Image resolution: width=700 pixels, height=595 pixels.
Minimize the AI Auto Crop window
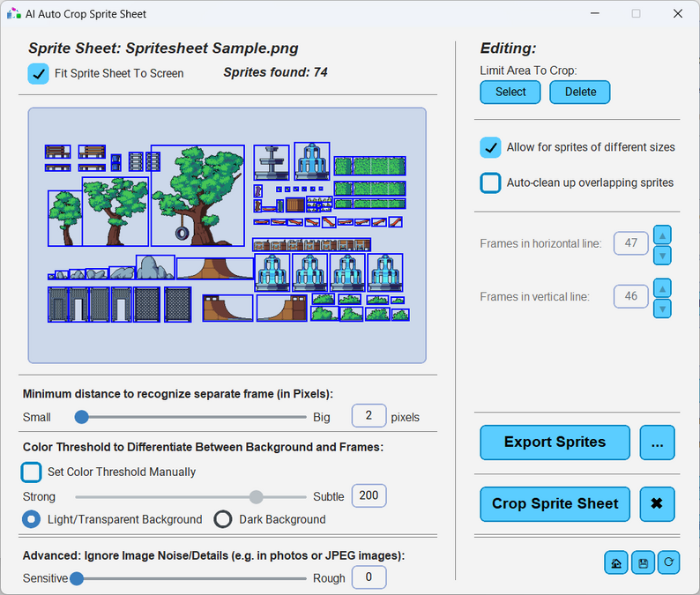(594, 14)
